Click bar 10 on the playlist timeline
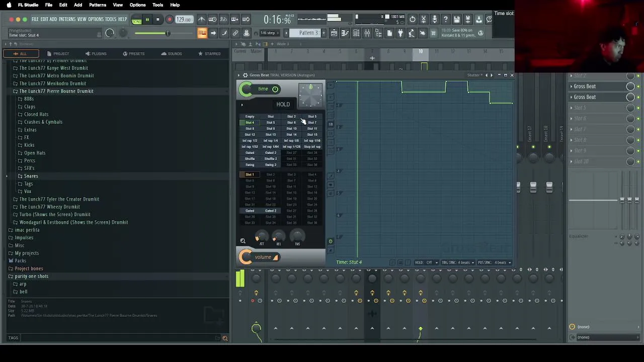 [421, 51]
